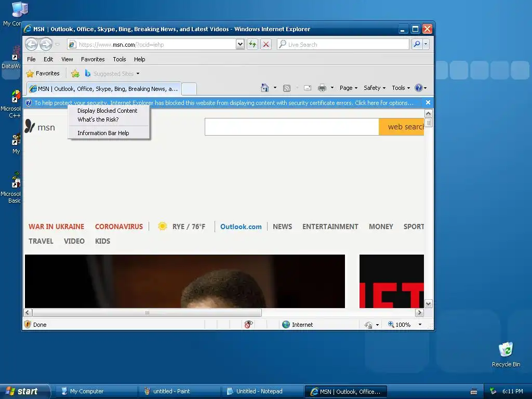
Task: Click Add to Favorites Bar star icon
Action: coord(75,73)
